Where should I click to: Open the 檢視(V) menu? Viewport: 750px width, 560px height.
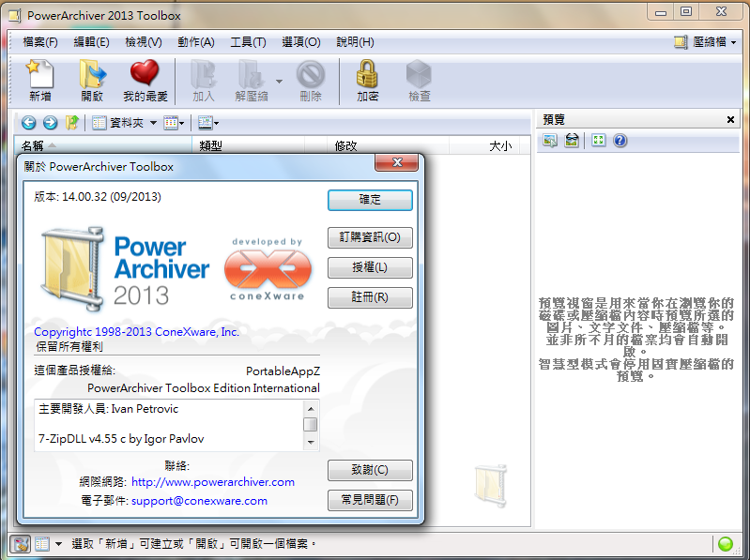(x=144, y=42)
